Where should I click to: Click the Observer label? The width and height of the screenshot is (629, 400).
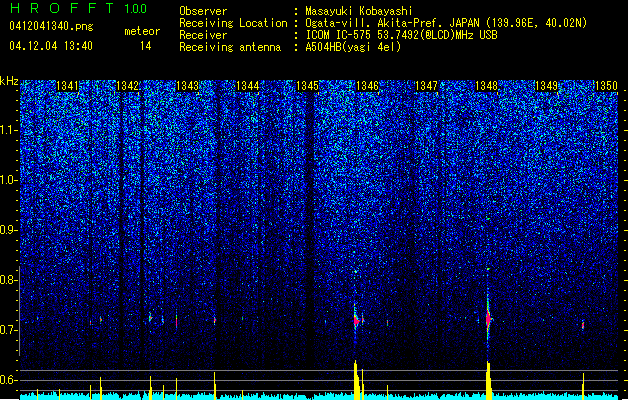point(203,11)
